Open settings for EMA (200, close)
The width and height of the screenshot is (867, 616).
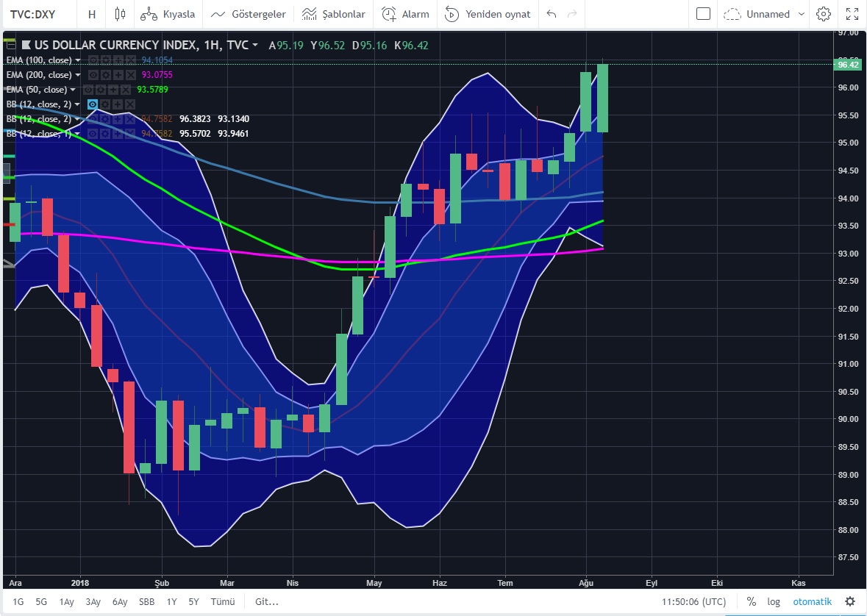[x=106, y=75]
